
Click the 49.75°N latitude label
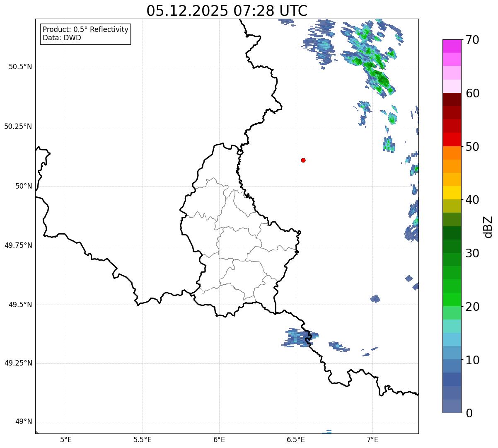(18, 245)
